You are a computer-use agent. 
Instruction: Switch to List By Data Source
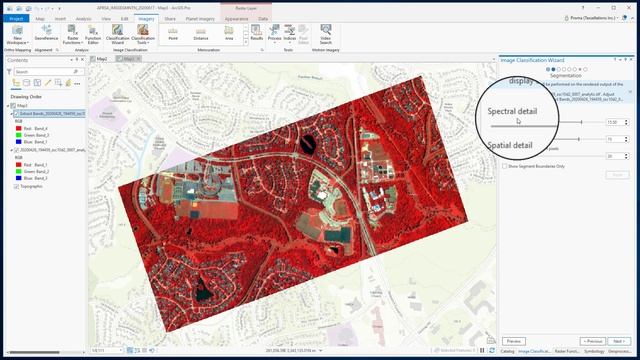click(27, 83)
